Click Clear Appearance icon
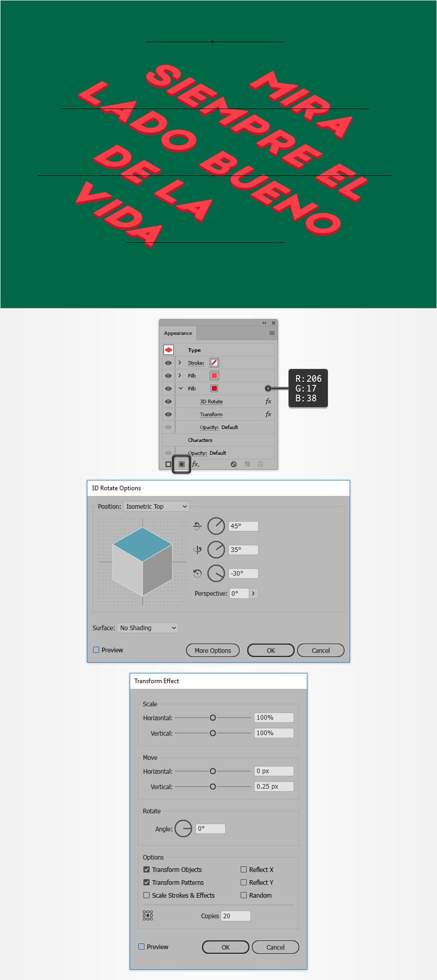 tap(233, 464)
